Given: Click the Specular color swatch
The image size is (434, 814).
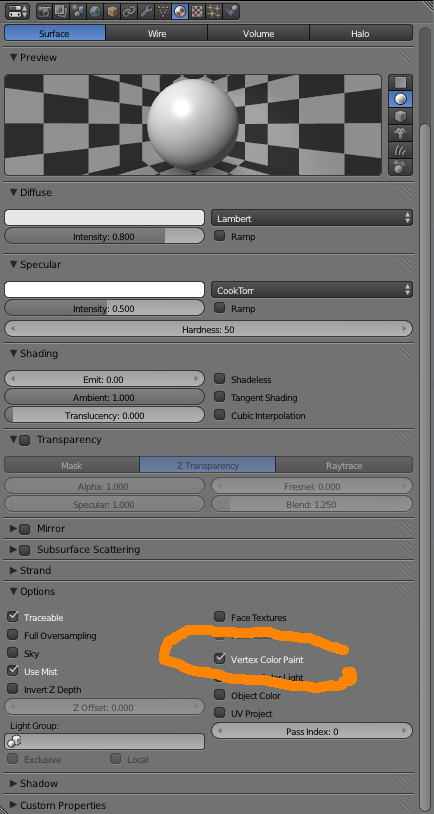Looking at the screenshot, I should [104, 290].
